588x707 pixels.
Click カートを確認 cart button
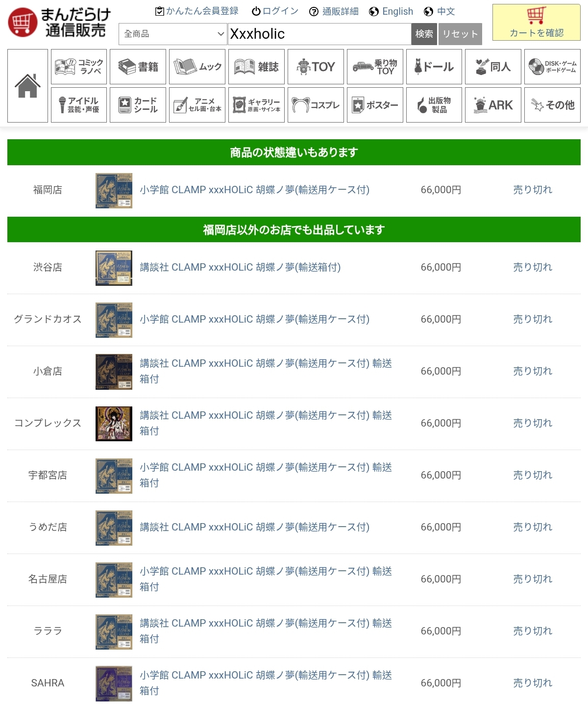[537, 22]
